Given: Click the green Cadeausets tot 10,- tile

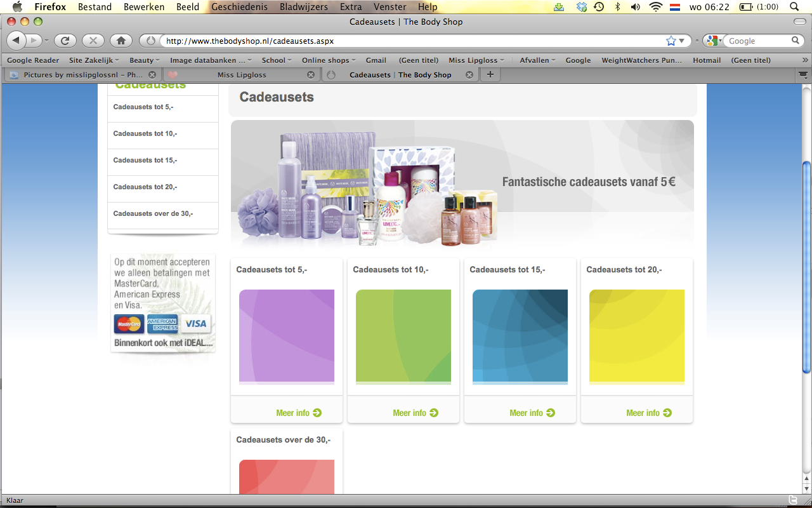Looking at the screenshot, I should click(403, 337).
